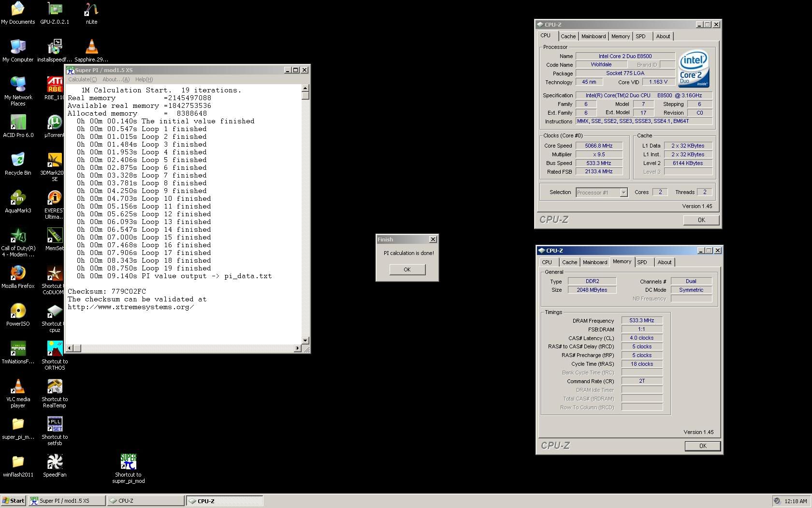The width and height of the screenshot is (812, 508).
Task: Open About menu in Super PI
Action: click(116, 79)
